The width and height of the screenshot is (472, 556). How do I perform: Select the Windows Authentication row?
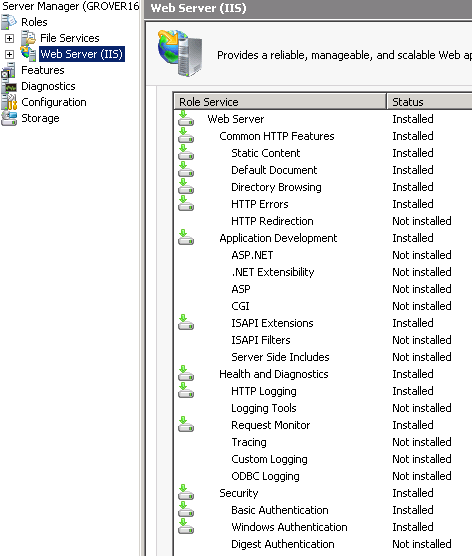pos(323,527)
